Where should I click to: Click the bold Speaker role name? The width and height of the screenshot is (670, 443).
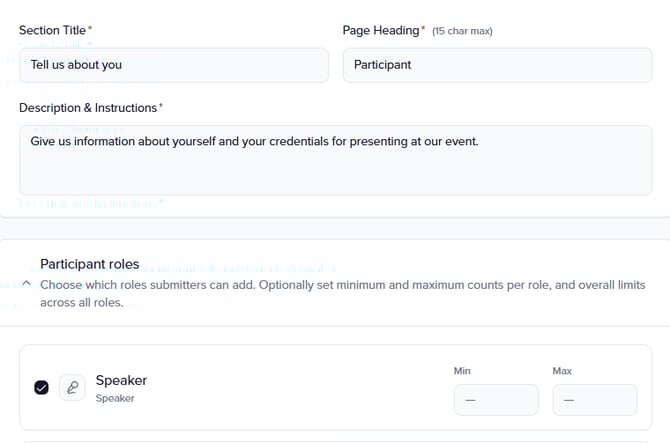(121, 380)
